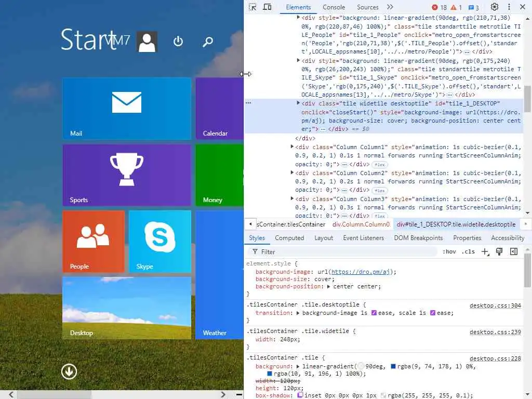Select div#tile_1_DESKTOP breadcrumb
The image size is (532, 399).
[x=456, y=224]
